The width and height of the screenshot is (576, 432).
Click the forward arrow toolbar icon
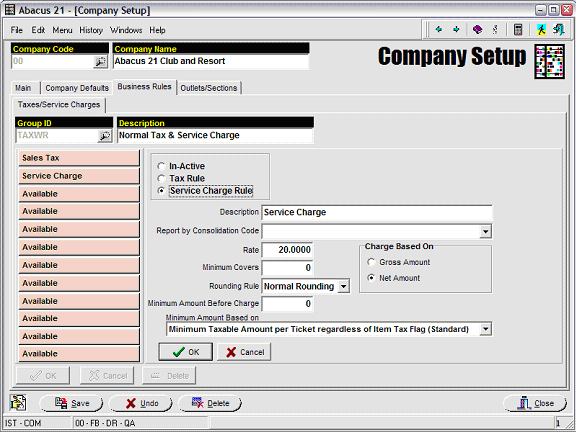click(456, 29)
